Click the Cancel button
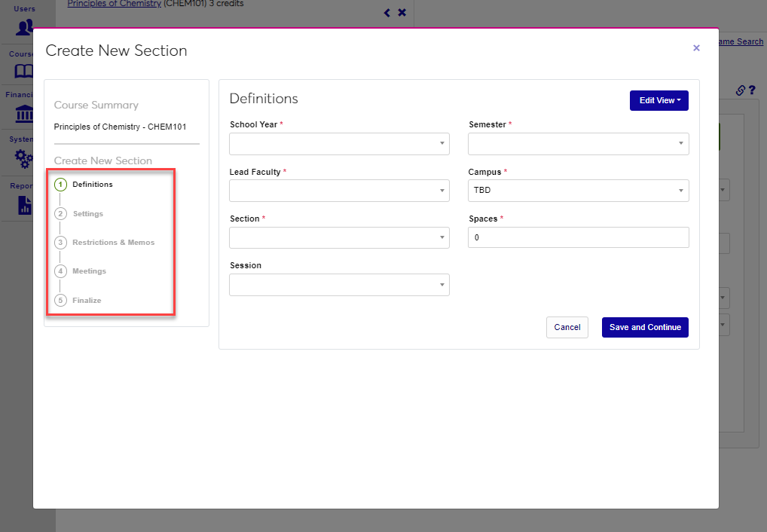Screen dimensions: 767x532 [x=567, y=327]
